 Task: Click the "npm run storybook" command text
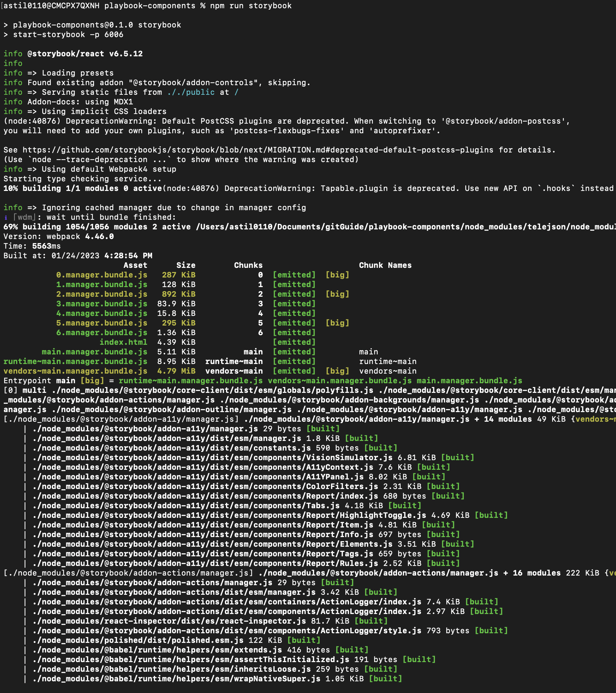click(251, 6)
